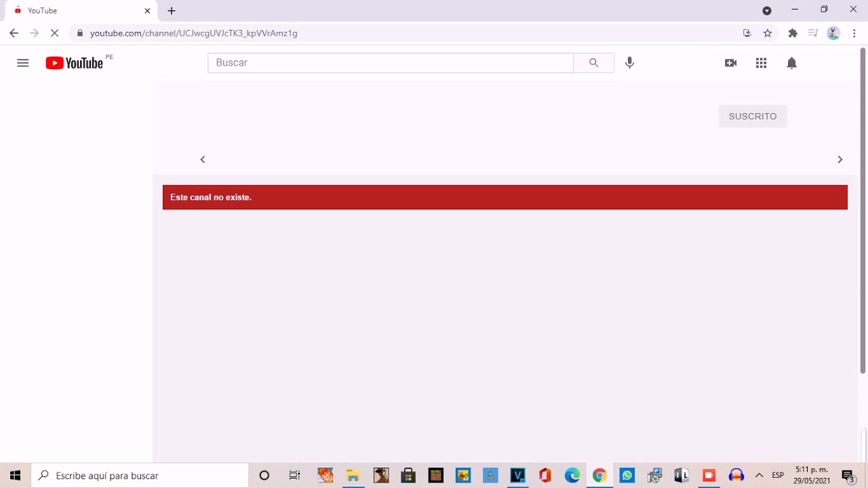Click the SUSCRITO button
Screen dimensions: 868x488
coord(753,117)
